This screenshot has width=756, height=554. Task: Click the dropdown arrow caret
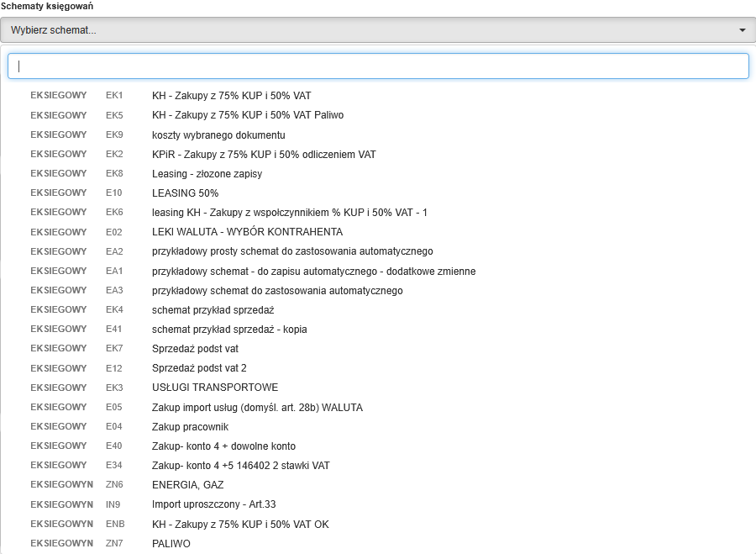click(742, 30)
